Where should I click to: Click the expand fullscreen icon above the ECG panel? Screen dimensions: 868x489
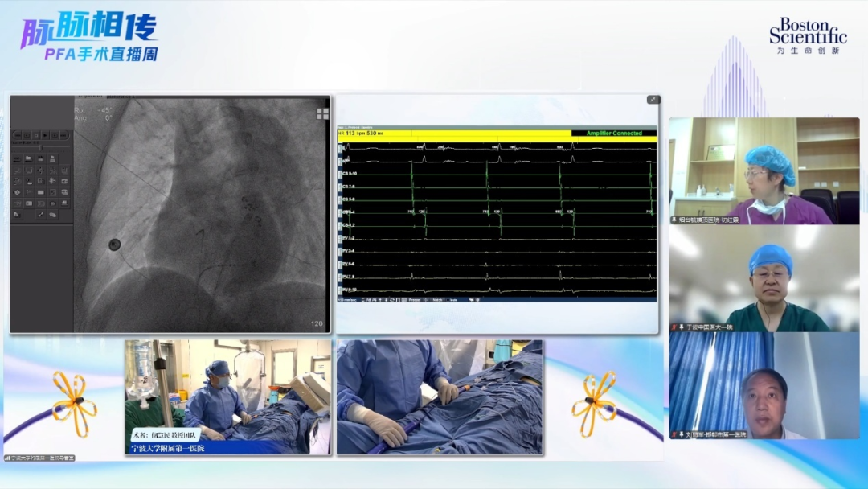(x=653, y=100)
